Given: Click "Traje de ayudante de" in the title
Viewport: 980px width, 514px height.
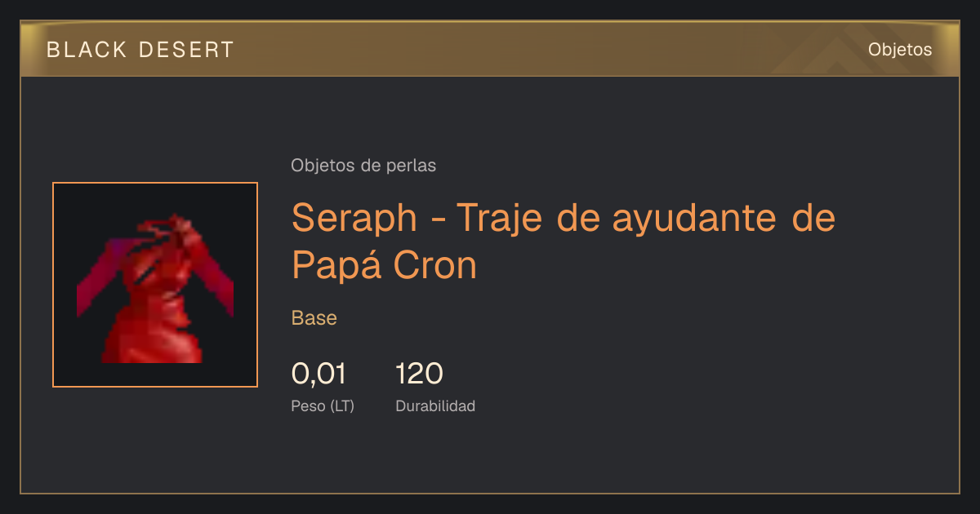Looking at the screenshot, I should (646, 218).
